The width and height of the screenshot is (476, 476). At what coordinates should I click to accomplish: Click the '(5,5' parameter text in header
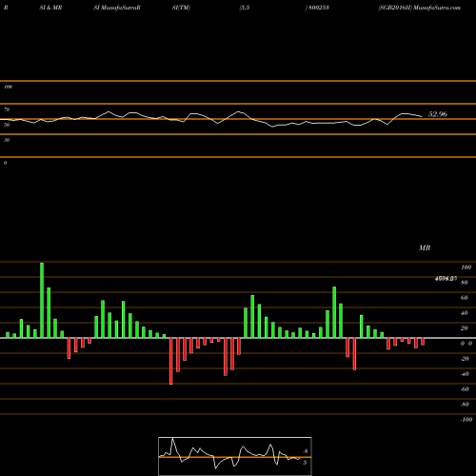tap(245, 8)
